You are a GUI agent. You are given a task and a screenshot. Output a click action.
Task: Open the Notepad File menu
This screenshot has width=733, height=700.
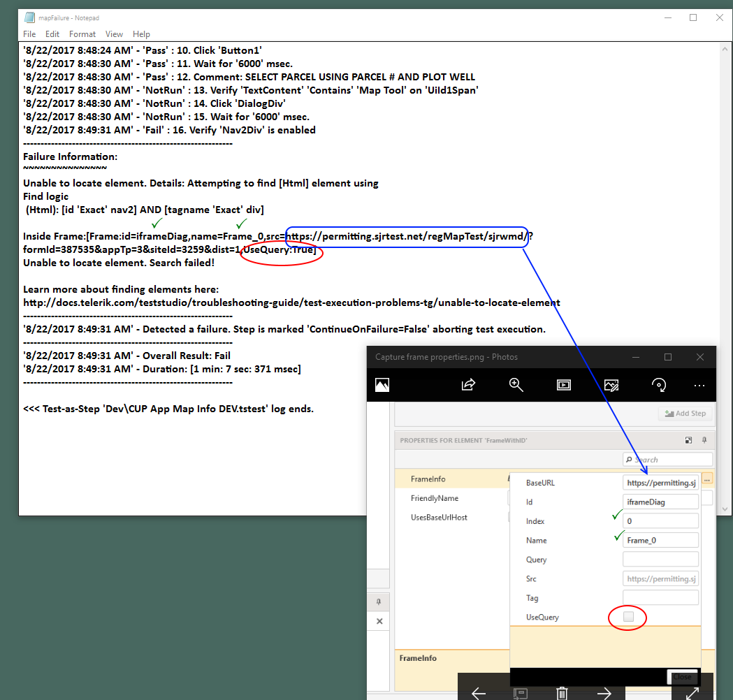coord(29,34)
